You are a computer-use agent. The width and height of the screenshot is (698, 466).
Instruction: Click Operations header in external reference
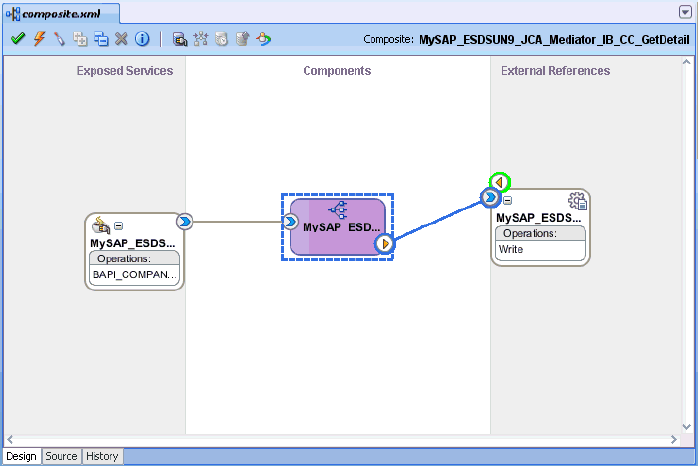coord(540,233)
